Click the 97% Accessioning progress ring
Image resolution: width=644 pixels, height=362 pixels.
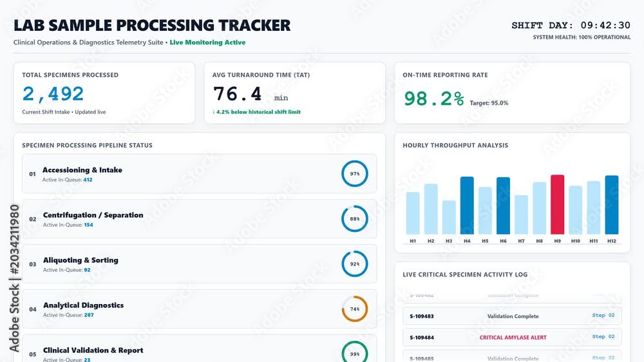click(354, 173)
